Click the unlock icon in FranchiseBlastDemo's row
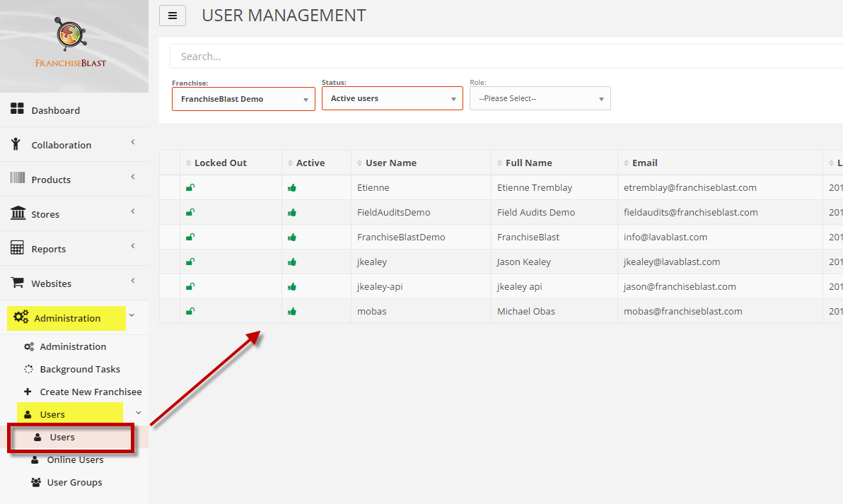This screenshot has width=843, height=504. pos(190,237)
